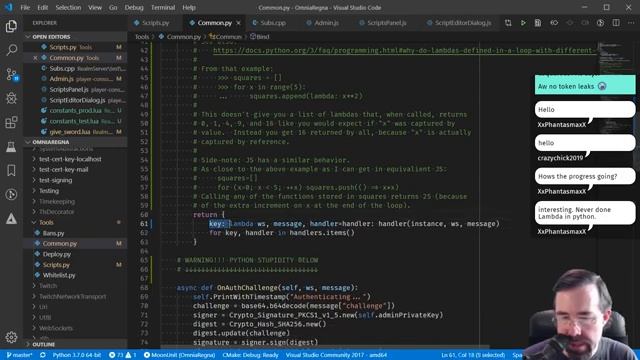
Task: Collapse the OMNIAREGNA folder section
Action: 76,142
